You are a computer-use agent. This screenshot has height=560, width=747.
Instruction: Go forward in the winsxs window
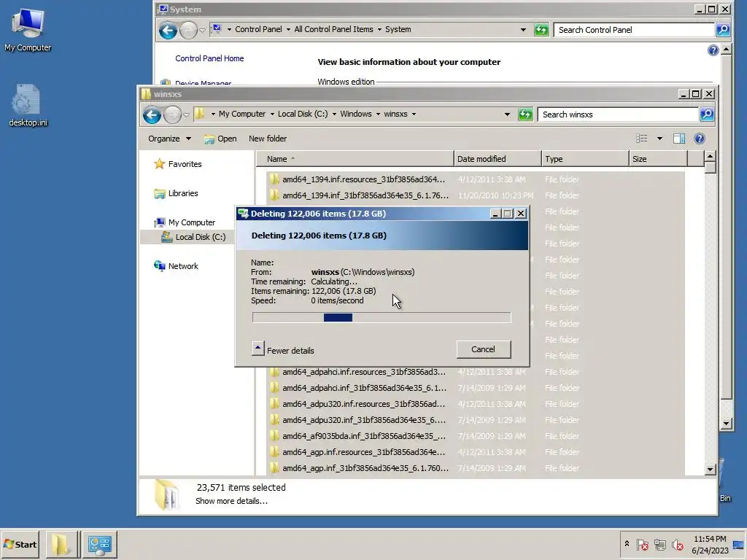pos(172,114)
